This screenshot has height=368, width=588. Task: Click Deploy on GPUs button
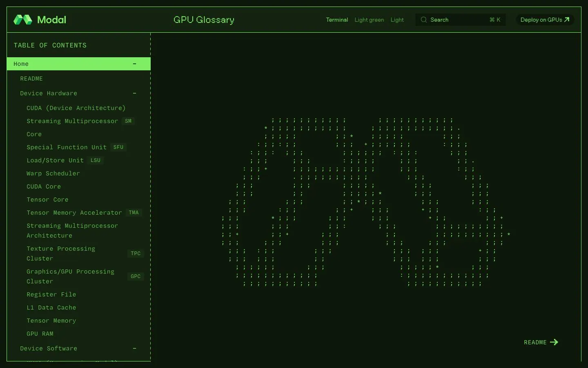click(545, 20)
